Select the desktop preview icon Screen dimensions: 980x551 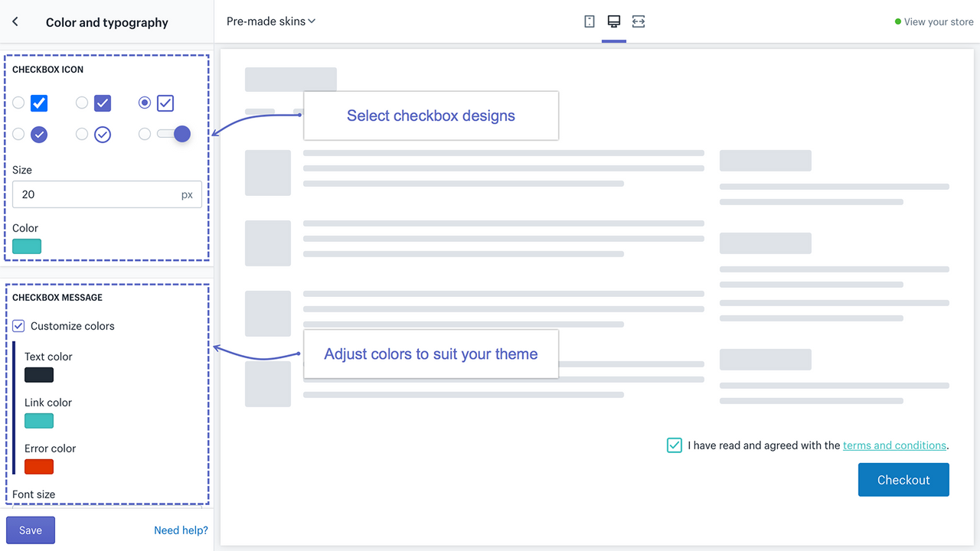point(613,21)
